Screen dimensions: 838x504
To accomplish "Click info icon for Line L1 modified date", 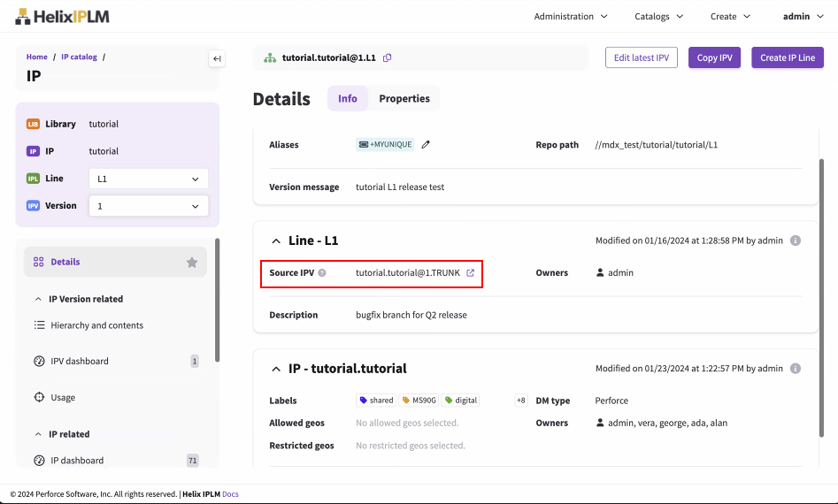I will [795, 241].
